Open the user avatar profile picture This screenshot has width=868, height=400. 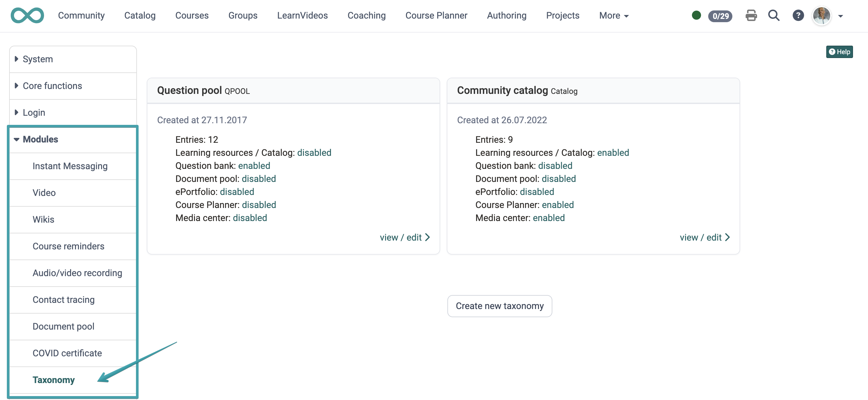[x=821, y=16]
